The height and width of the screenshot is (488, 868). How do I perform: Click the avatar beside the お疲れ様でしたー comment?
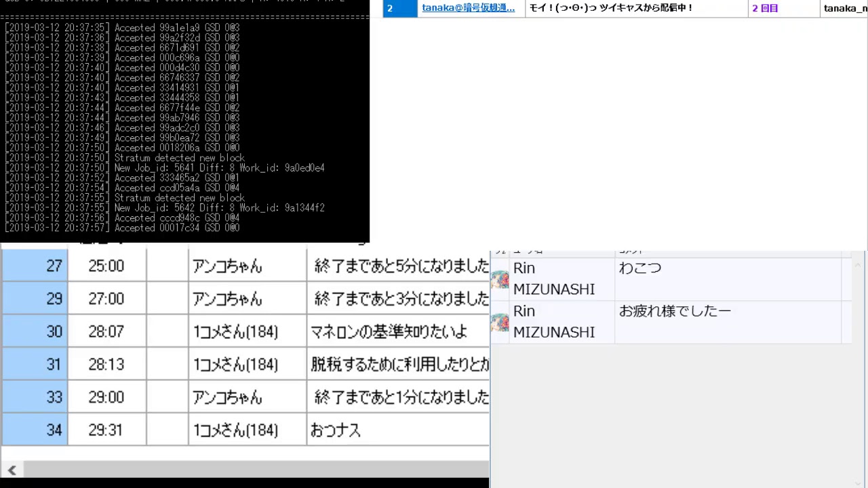pos(500,322)
